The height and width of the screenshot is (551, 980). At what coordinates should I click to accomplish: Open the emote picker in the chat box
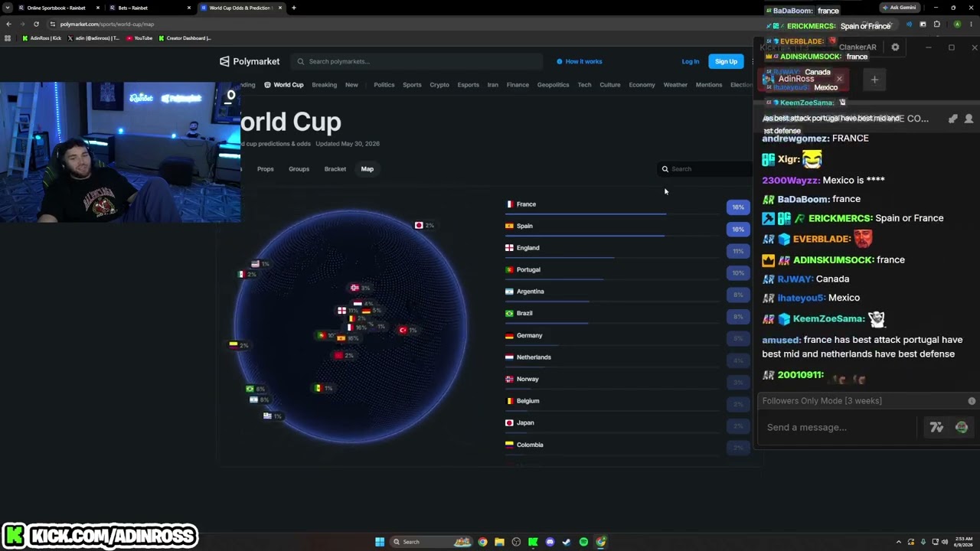click(x=962, y=427)
